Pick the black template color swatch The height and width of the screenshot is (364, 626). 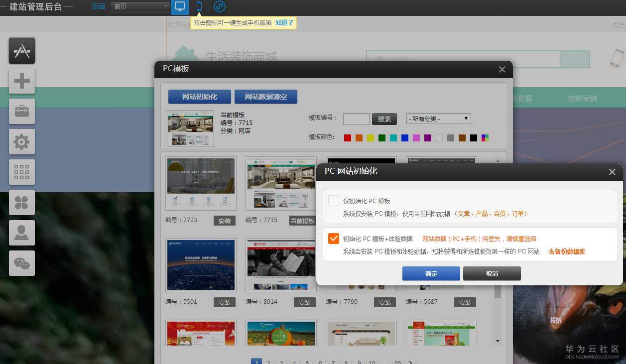coord(474,138)
